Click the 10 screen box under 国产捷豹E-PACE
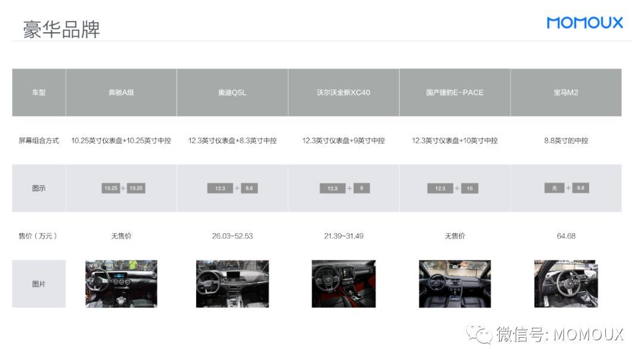 [x=469, y=188]
